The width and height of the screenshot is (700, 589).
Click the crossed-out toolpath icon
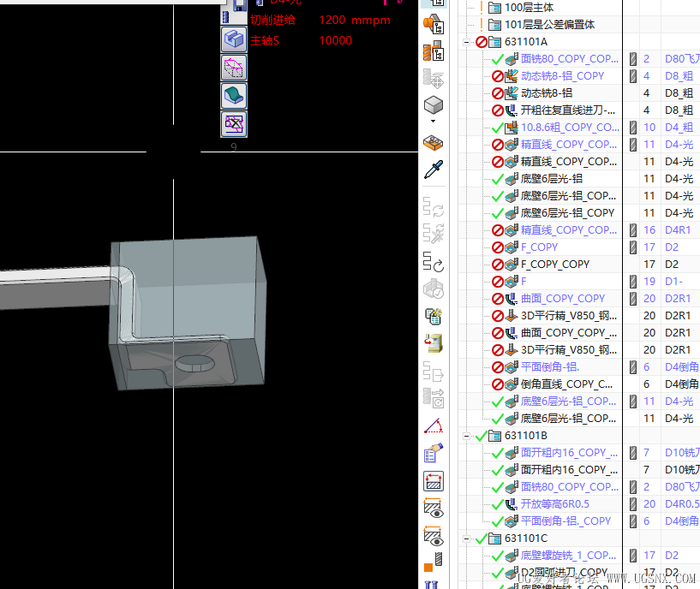[234, 123]
